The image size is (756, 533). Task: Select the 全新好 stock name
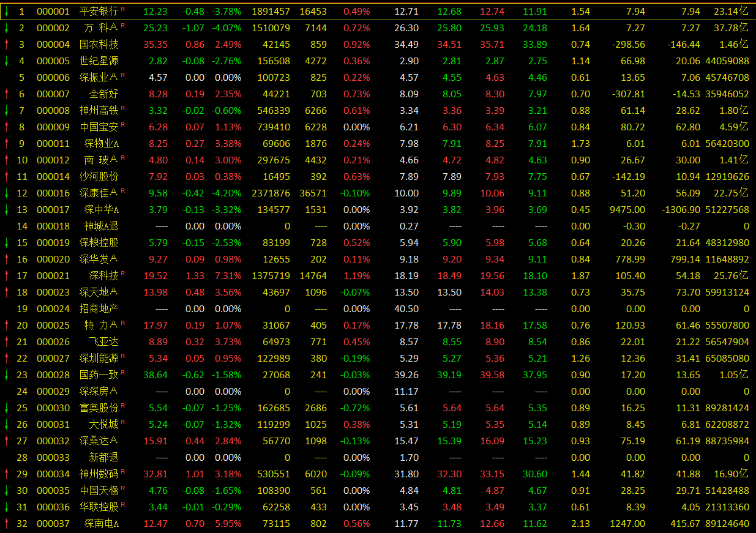[x=104, y=94]
